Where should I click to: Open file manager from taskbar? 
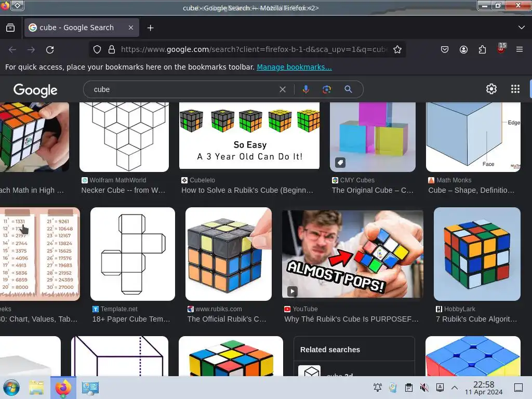point(36,388)
